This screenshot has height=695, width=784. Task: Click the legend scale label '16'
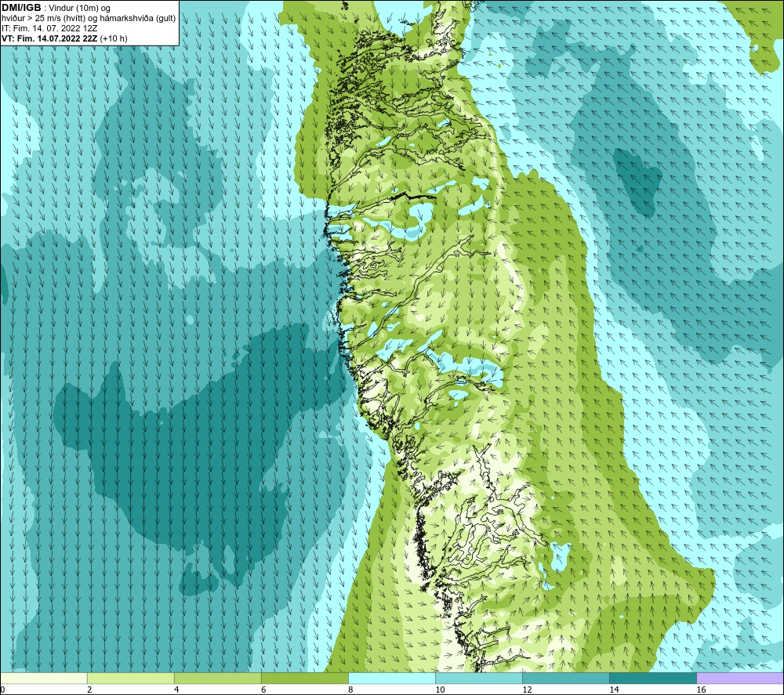701,690
